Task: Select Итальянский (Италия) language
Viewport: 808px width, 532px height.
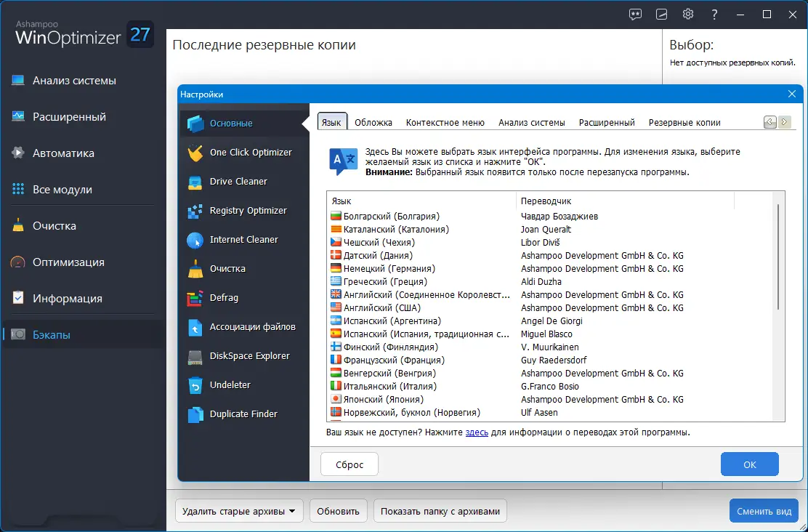Action: point(550,387)
